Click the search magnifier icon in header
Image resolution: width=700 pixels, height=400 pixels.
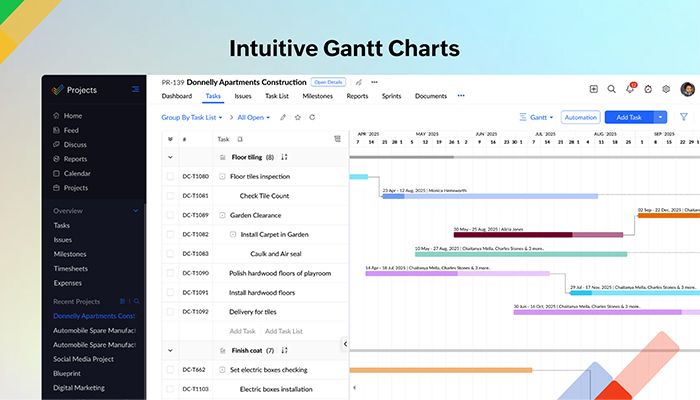click(612, 89)
